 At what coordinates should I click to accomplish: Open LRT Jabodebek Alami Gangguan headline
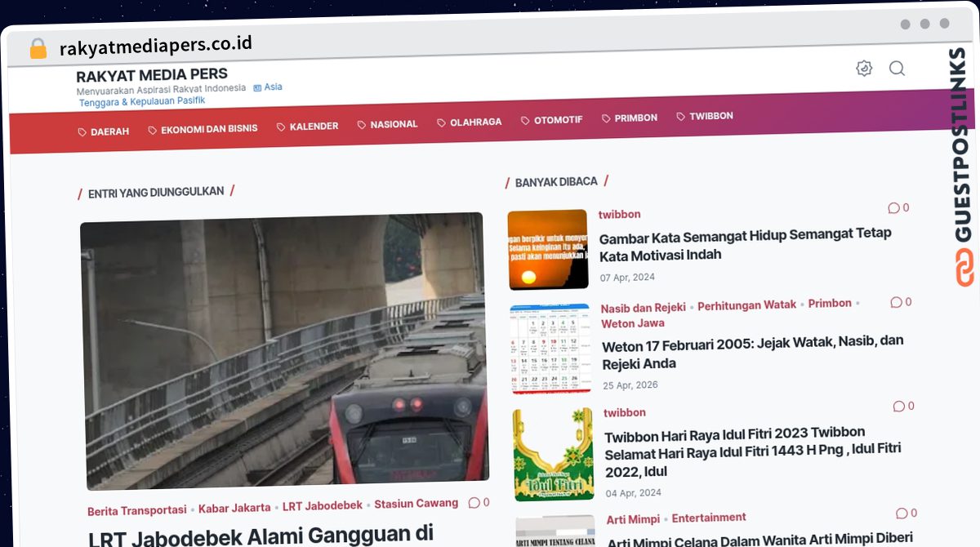(x=261, y=536)
